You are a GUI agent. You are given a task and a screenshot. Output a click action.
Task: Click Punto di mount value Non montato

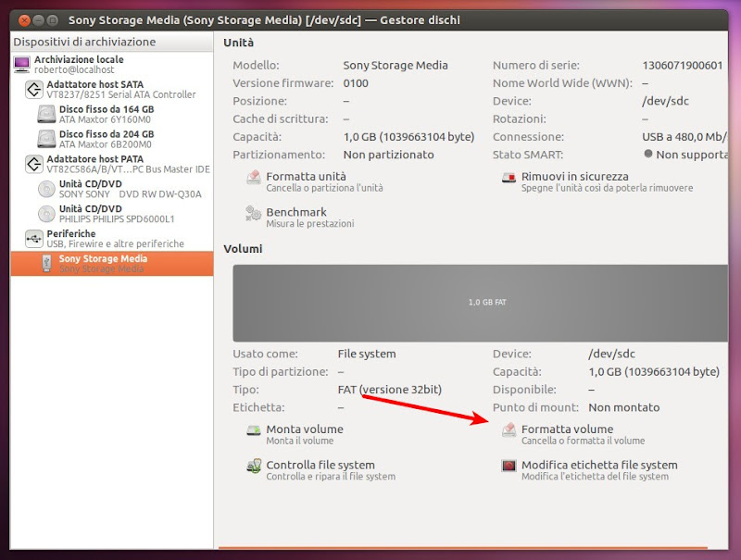click(x=623, y=407)
